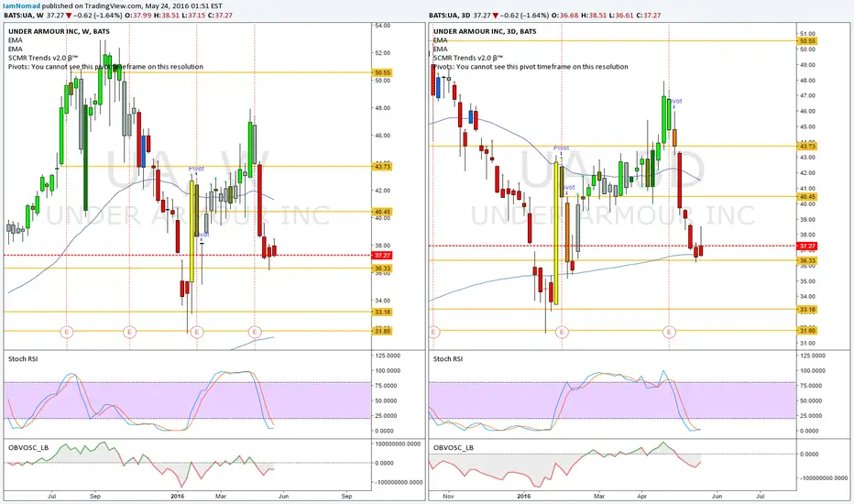Click the L:36.61 low value in 3D header
The image size is (854, 504).
tap(621, 16)
